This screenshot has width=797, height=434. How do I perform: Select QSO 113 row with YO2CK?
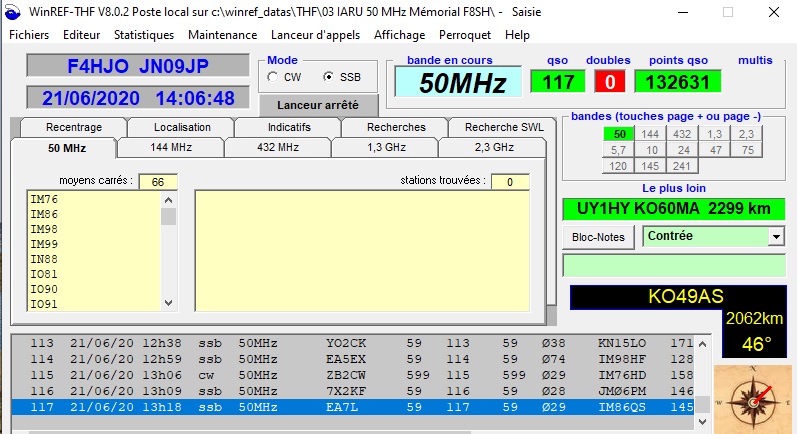tap(353, 343)
